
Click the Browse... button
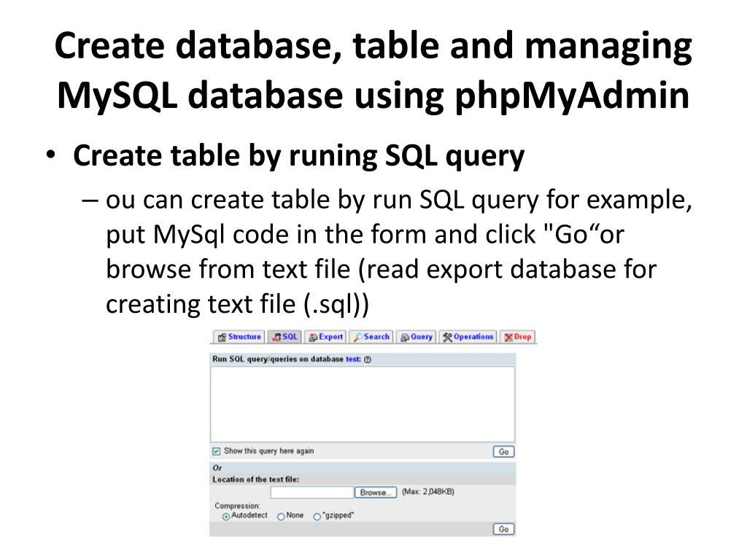tap(376, 492)
